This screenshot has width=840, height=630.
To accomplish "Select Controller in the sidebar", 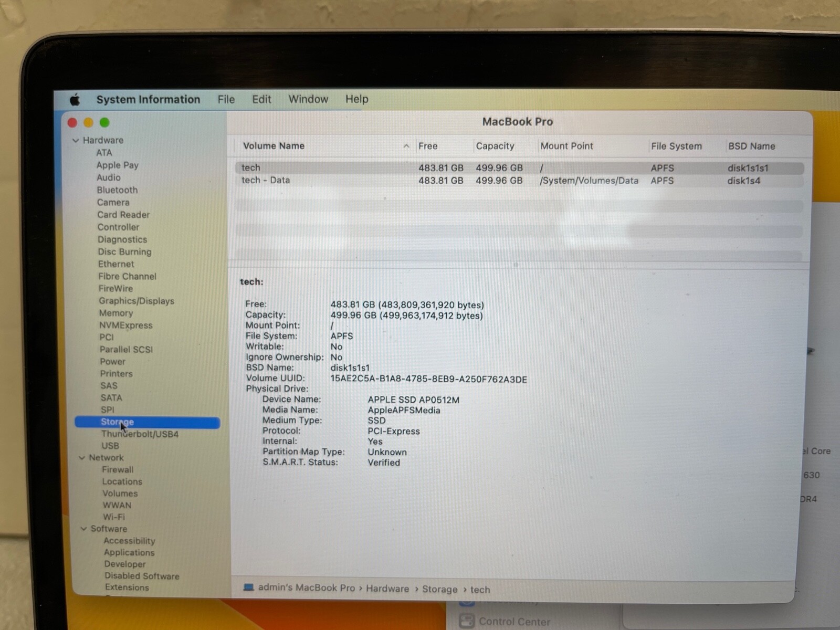I will (x=118, y=227).
